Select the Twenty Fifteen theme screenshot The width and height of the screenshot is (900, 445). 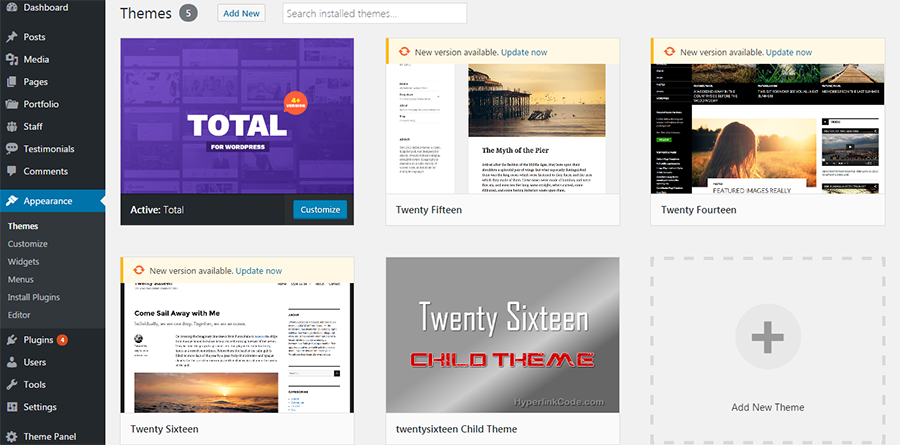(502, 129)
